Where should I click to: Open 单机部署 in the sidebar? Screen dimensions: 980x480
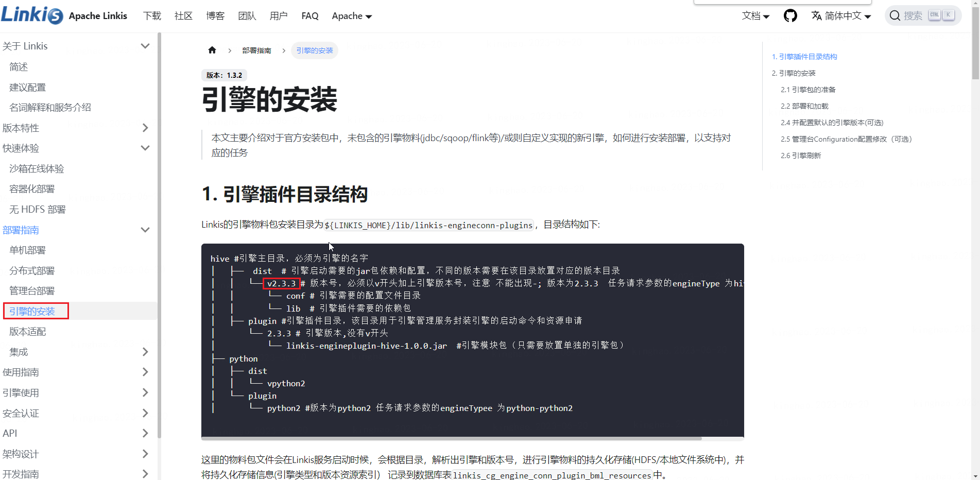28,250
